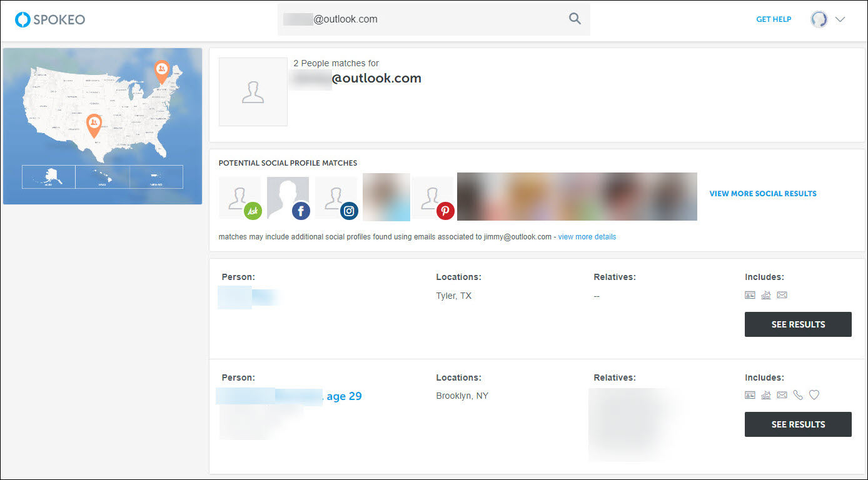
Task: Click SEE RESULTS for Tyler, TX person
Action: click(798, 324)
